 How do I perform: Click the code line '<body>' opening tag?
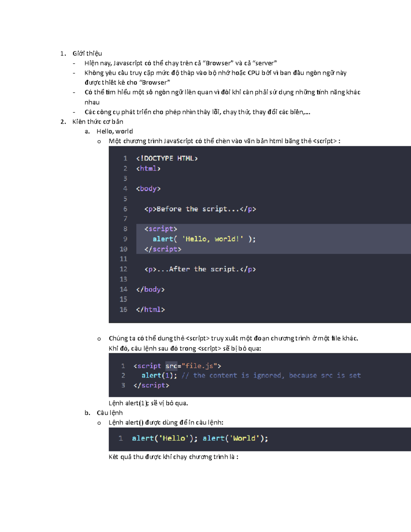point(148,189)
